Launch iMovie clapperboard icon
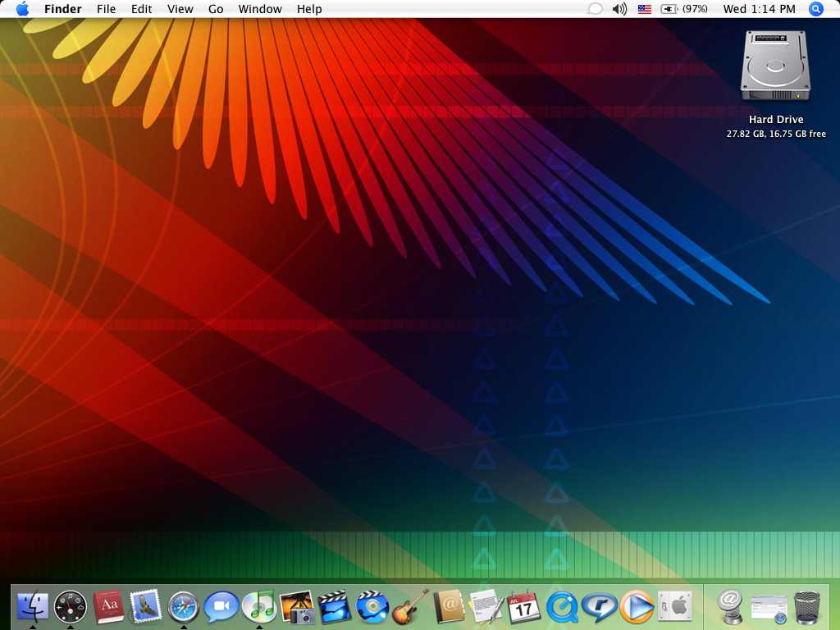The image size is (840, 630). point(334,606)
